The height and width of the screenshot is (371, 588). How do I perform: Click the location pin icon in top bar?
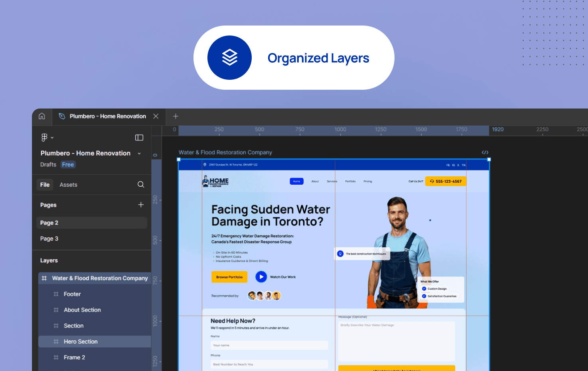pos(205,164)
